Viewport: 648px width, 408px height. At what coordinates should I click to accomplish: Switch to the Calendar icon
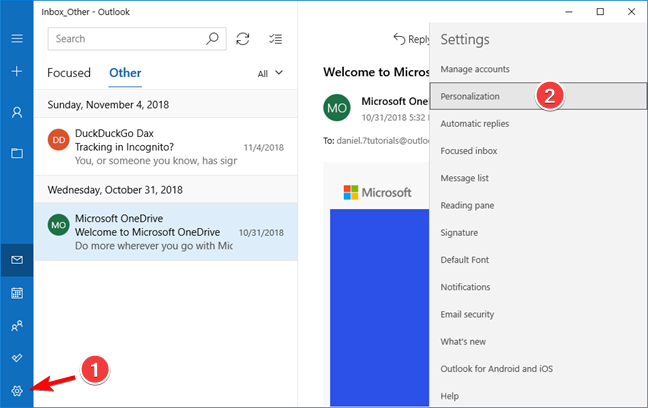[x=17, y=293]
